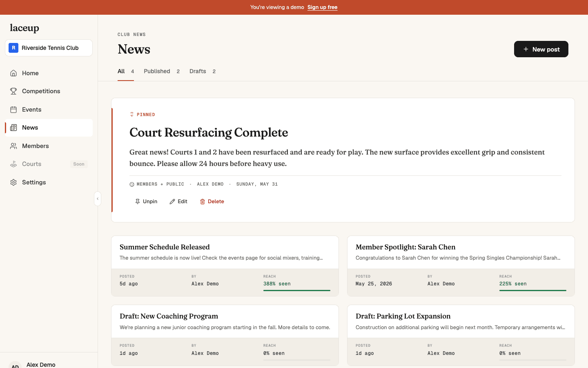588x368 pixels.
Task: Click the Alex Demo account name
Action: pyautogui.click(x=41, y=365)
